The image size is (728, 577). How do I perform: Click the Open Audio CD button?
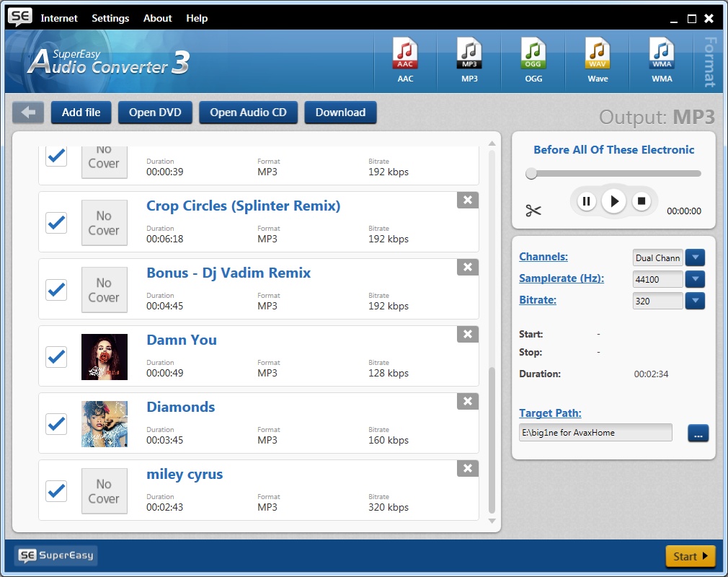248,112
